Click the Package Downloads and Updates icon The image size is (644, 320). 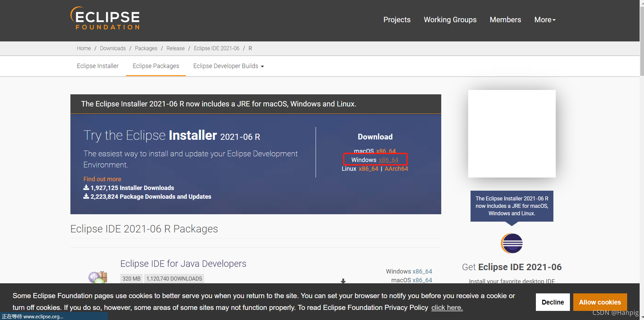[86, 196]
